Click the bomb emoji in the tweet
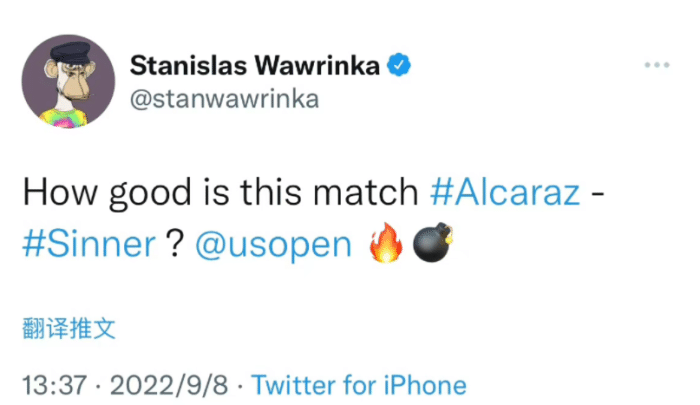Screen dimensions: 700x405 (x=436, y=245)
